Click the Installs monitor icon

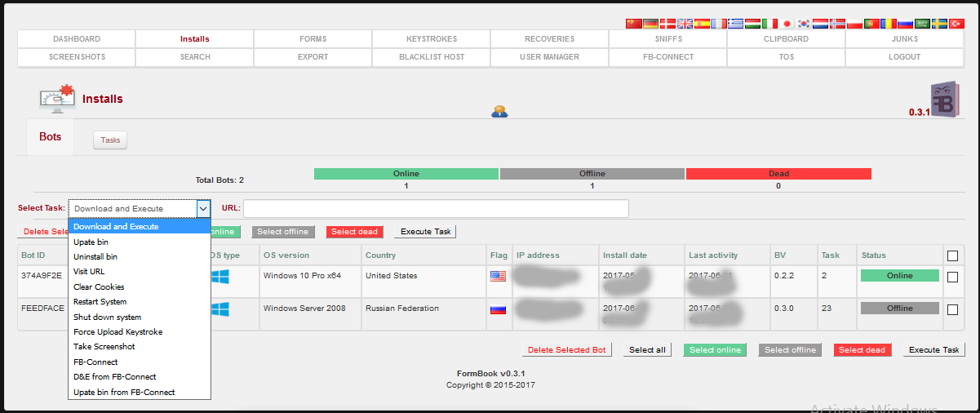click(x=57, y=98)
